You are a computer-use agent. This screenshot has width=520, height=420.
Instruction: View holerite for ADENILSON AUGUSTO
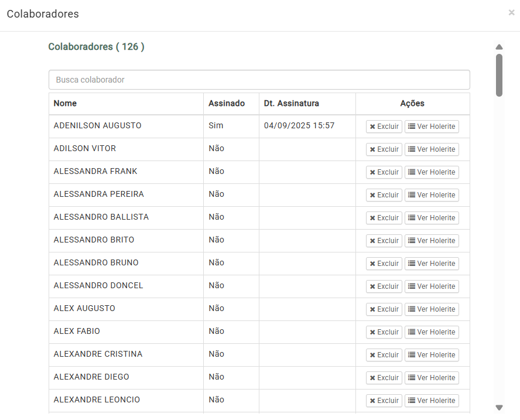[x=432, y=127]
